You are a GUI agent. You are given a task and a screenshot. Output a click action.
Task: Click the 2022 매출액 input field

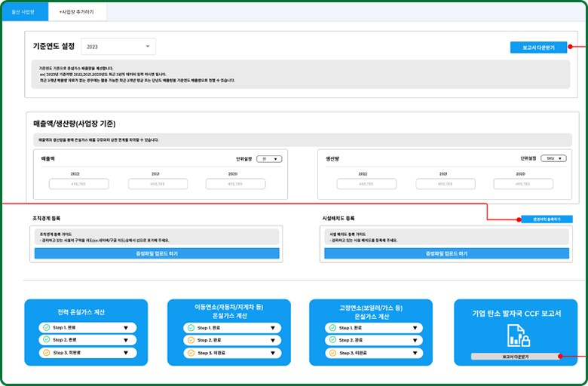[78, 184]
